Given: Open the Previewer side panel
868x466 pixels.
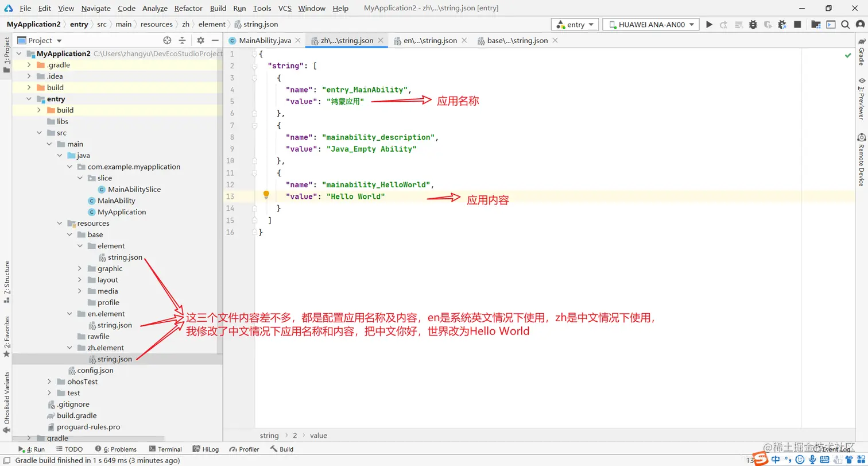Looking at the screenshot, I should (x=862, y=98).
